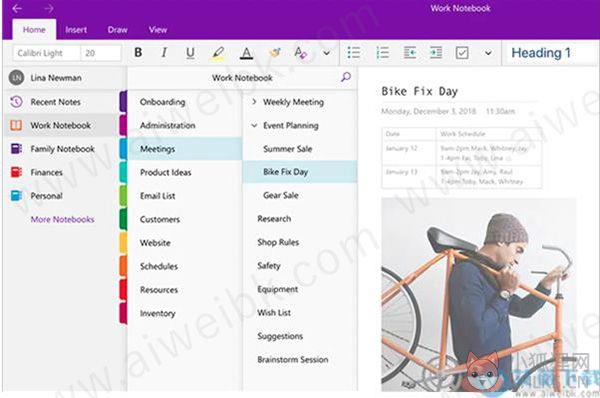The image size is (600, 398).
Task: Click the Personal notebook icon
Action: click(16, 196)
